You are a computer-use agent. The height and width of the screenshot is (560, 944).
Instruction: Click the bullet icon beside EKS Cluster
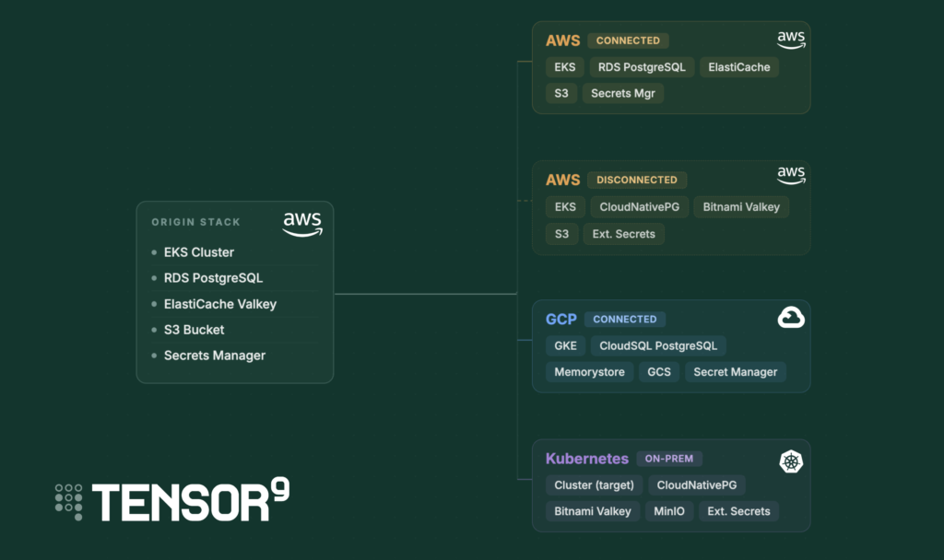click(x=153, y=252)
